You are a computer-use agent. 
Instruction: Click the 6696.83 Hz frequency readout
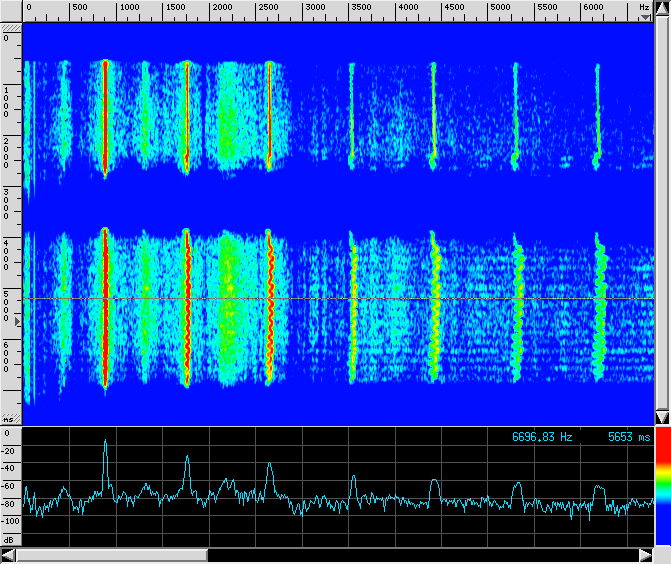tap(542, 437)
